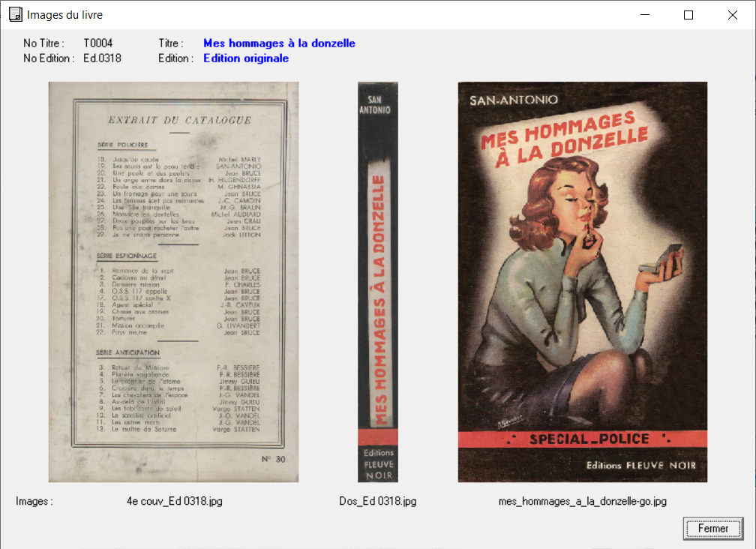Image resolution: width=756 pixels, height=549 pixels.
Task: Click the 'No Titre :' label
Action: (x=43, y=43)
